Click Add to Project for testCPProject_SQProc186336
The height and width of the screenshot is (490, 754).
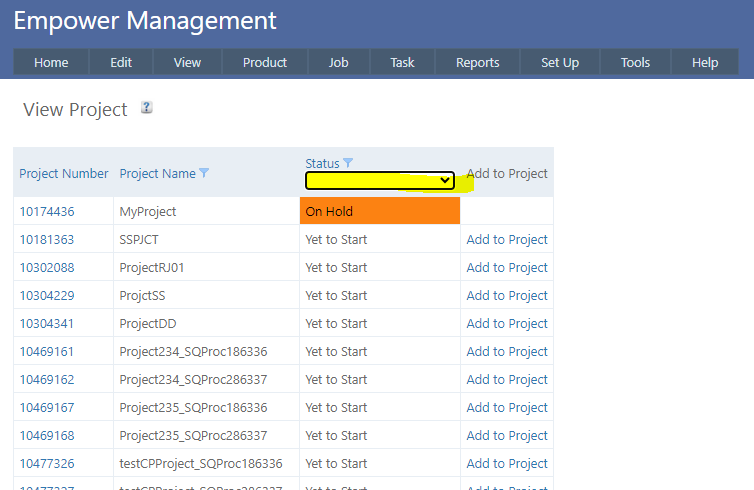click(x=507, y=463)
